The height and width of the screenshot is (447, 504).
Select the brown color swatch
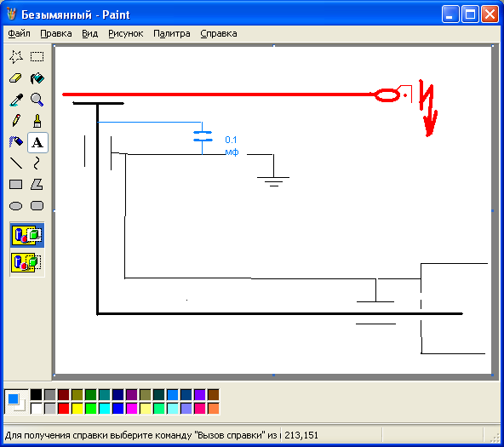point(214,394)
